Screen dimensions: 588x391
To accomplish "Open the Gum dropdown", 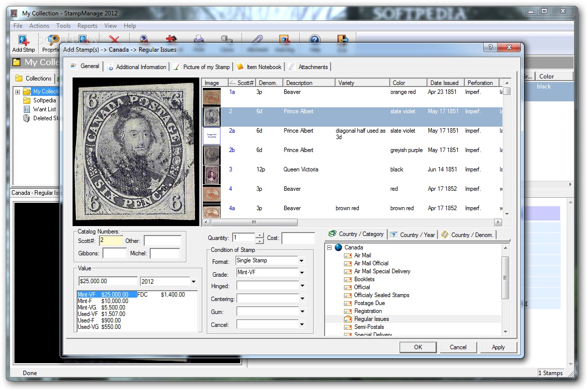I will pyautogui.click(x=302, y=312).
